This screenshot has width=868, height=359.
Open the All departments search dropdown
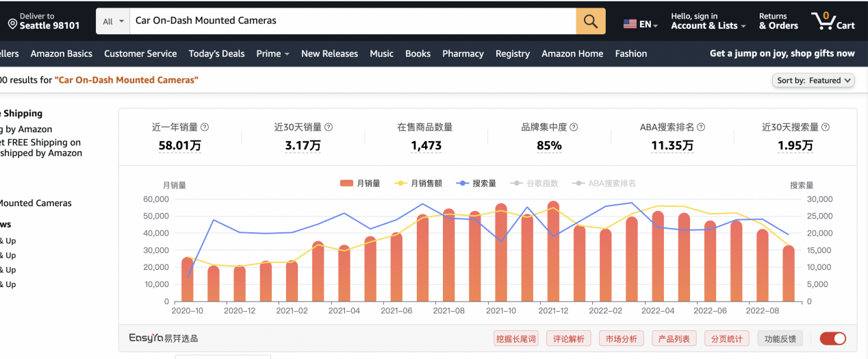[114, 21]
